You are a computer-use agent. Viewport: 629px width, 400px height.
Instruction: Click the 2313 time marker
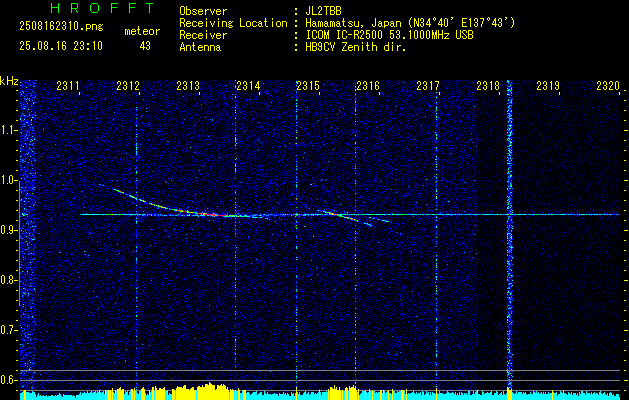188,85
